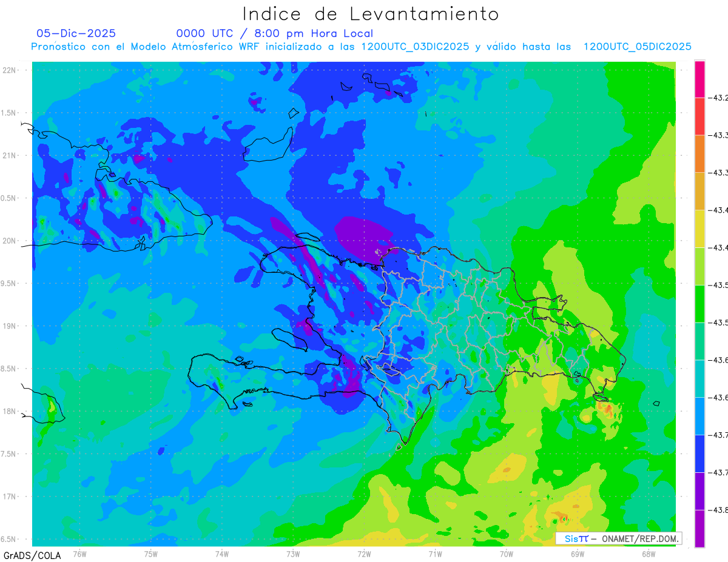Image resolution: width=728 pixels, height=562 pixels.
Task: Click latitude label '1.5N'
Action: coord(9,113)
